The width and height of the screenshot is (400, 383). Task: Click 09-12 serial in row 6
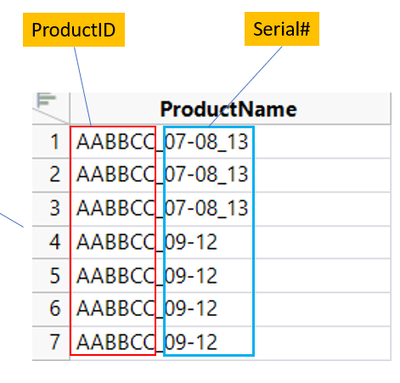(191, 309)
